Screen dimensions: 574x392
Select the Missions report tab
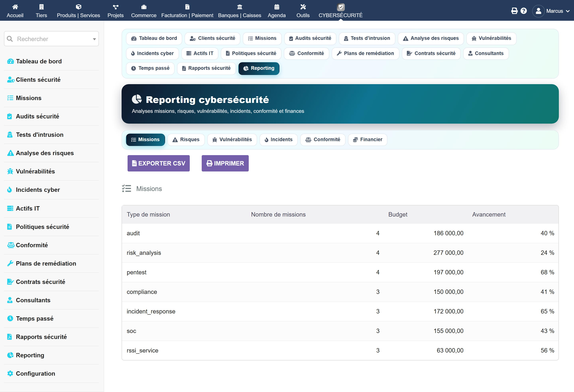pyautogui.click(x=145, y=140)
